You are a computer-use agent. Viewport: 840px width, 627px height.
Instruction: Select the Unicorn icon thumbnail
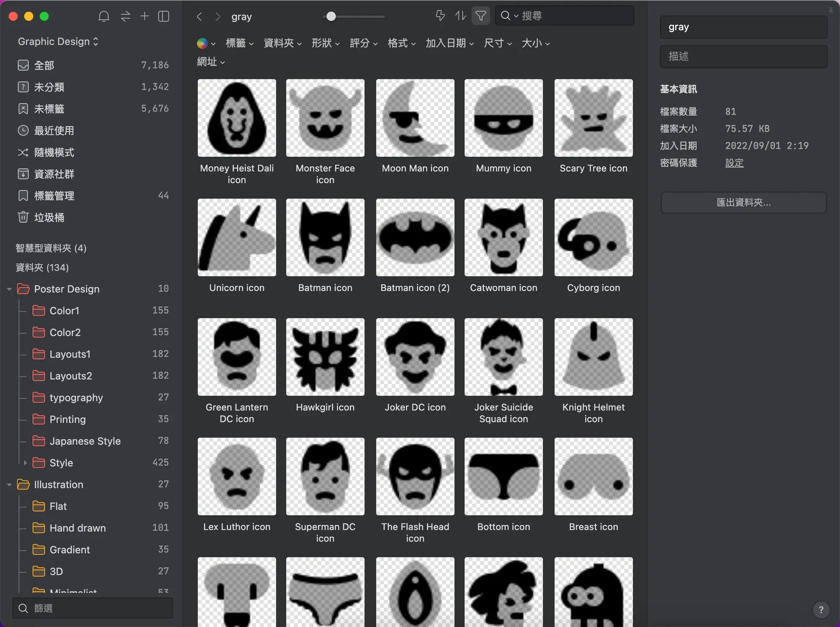coord(237,237)
